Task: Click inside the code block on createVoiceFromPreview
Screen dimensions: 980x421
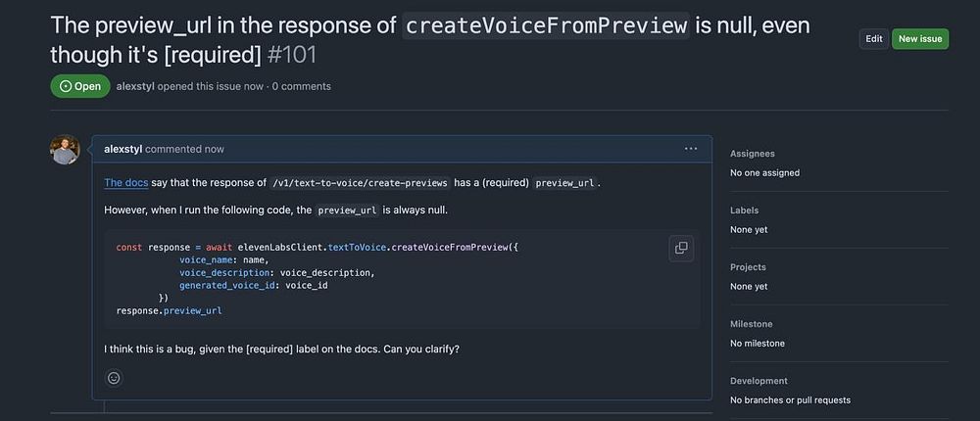Action: point(455,248)
